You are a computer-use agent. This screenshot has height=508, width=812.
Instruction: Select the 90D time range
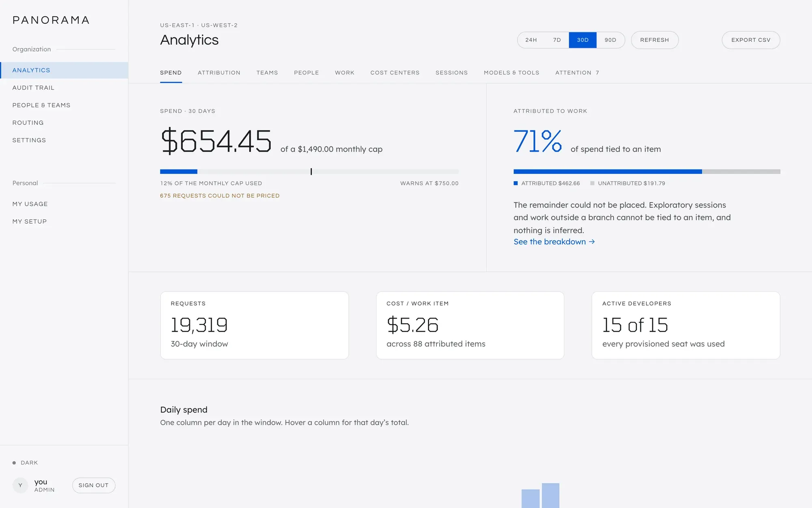610,40
